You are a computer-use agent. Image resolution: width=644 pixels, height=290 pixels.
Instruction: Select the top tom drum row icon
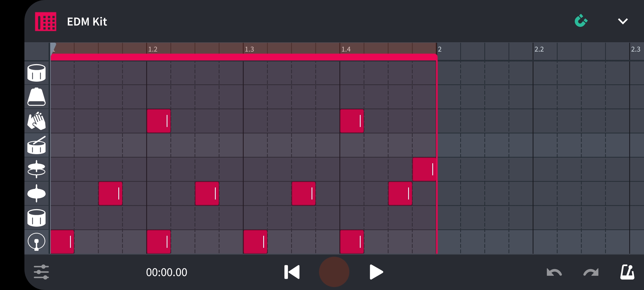click(x=36, y=73)
